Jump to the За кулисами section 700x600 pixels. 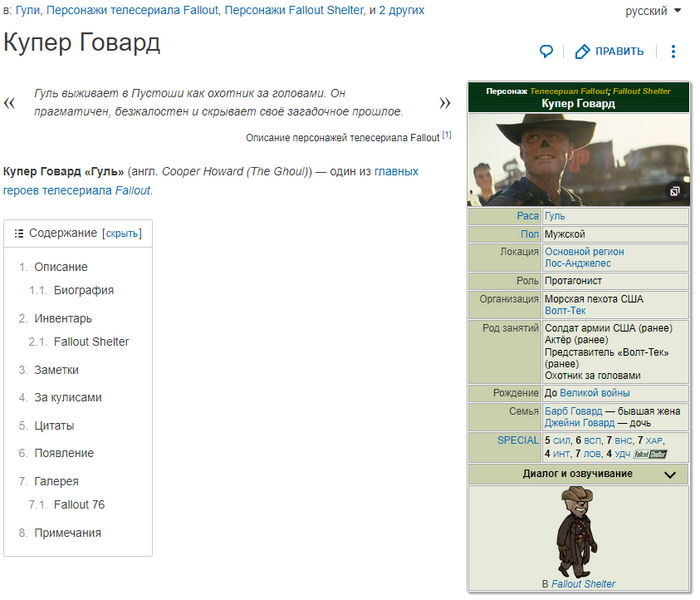pyautogui.click(x=68, y=398)
